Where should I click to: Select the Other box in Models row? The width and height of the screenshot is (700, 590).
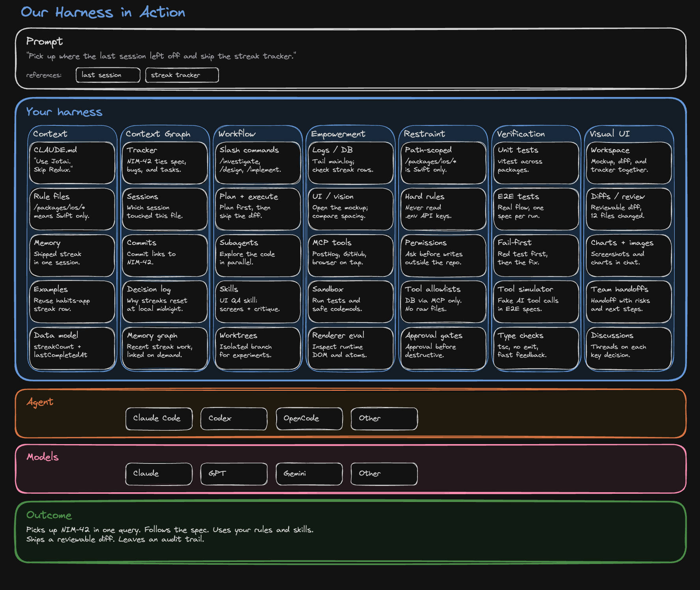(x=384, y=474)
